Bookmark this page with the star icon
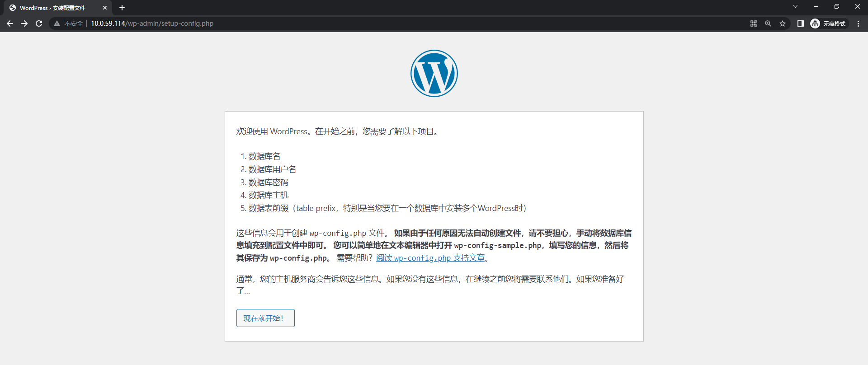868x365 pixels. (783, 23)
